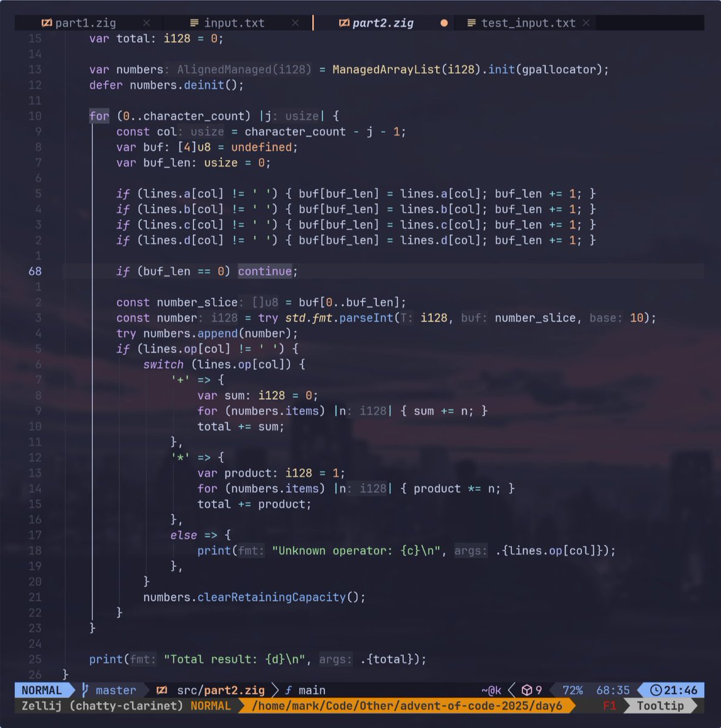
Task: Click the git branch icon next to master
Action: pyautogui.click(x=85, y=690)
